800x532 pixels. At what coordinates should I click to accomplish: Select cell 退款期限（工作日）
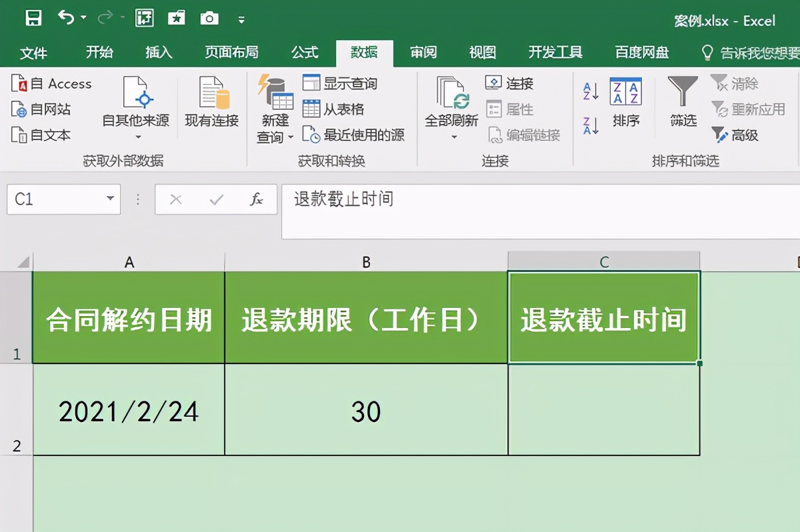[x=366, y=317]
